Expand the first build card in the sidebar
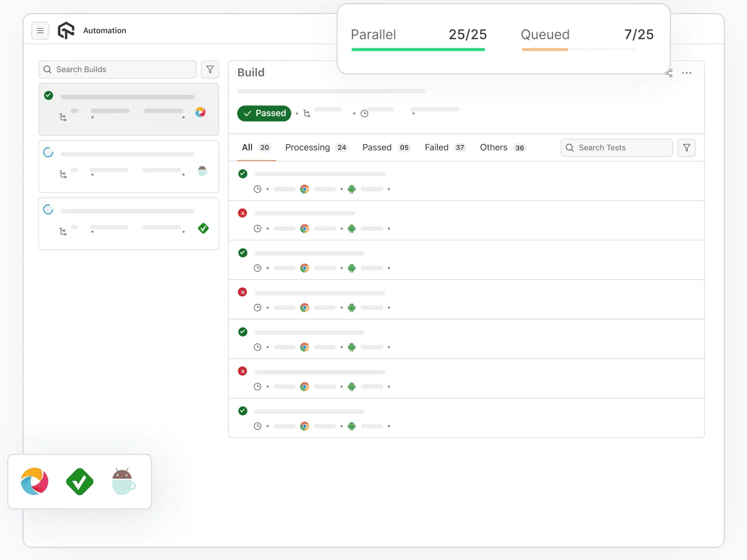 (x=129, y=110)
